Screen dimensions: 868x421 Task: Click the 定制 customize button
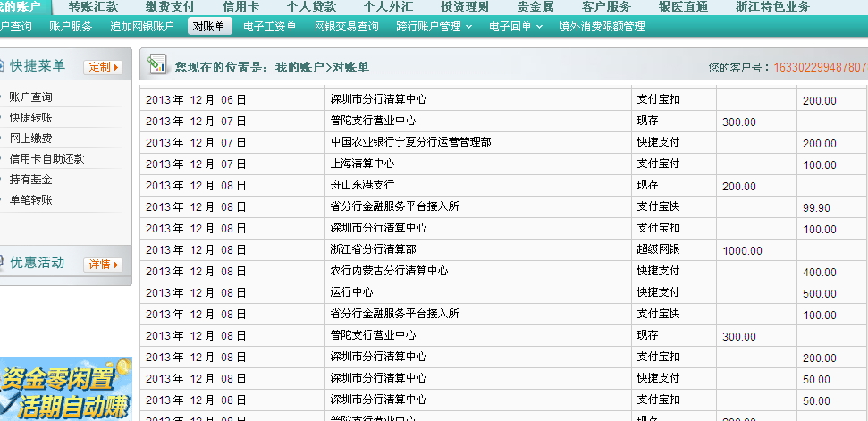pyautogui.click(x=103, y=67)
